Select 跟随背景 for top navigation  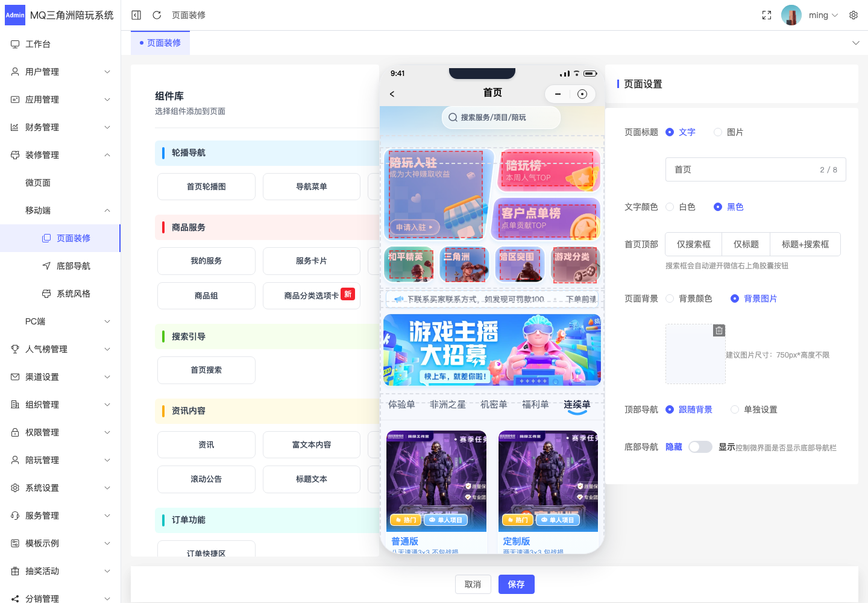(689, 409)
